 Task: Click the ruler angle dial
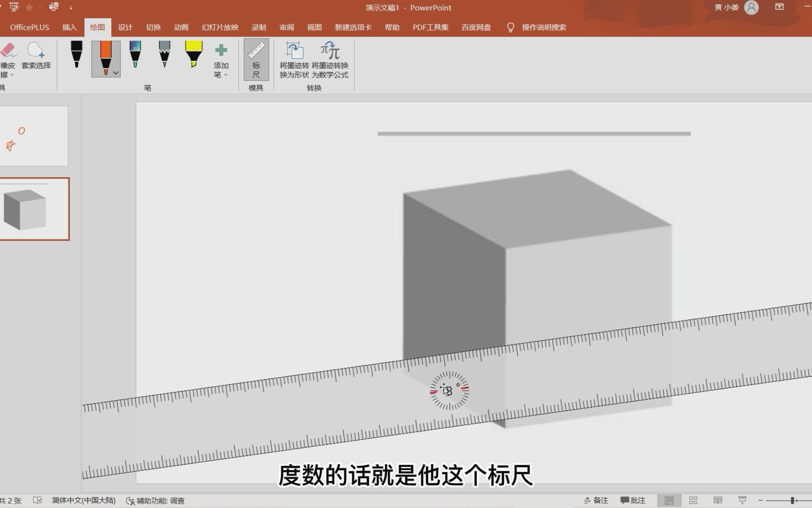coord(449,390)
